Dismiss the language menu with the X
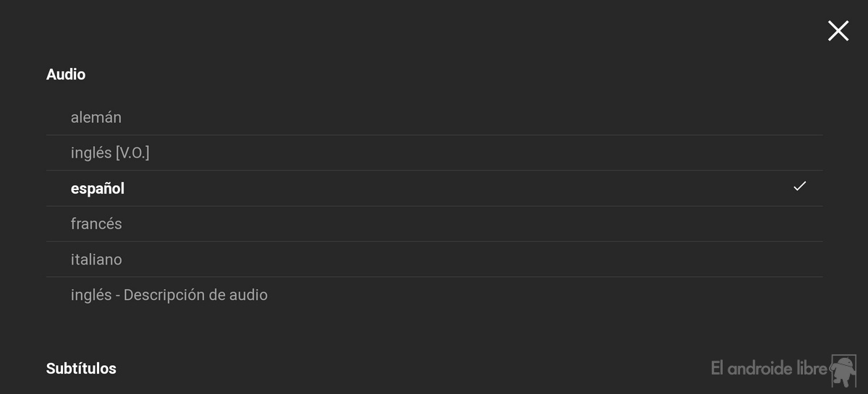 pyautogui.click(x=838, y=30)
